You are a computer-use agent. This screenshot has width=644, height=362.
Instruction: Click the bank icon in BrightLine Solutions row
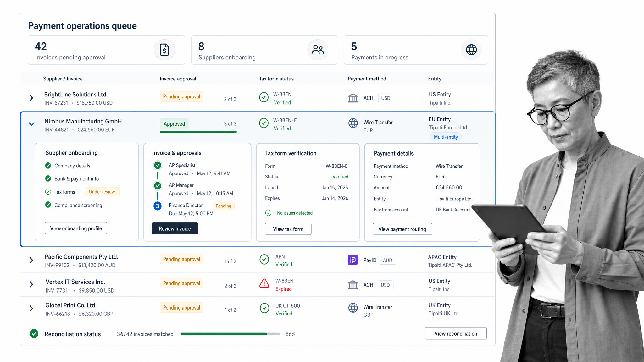353,98
